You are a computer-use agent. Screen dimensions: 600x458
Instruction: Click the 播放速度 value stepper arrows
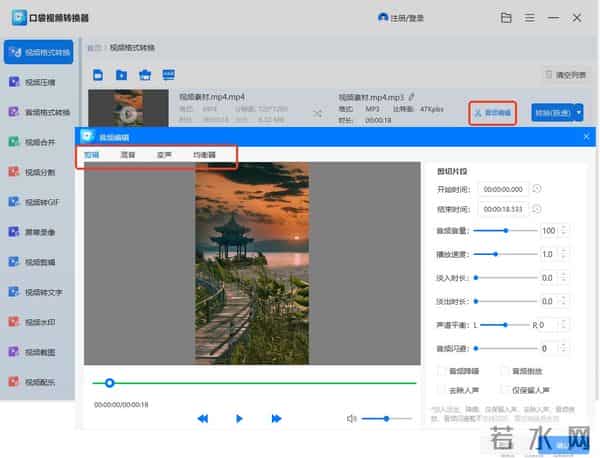point(563,254)
